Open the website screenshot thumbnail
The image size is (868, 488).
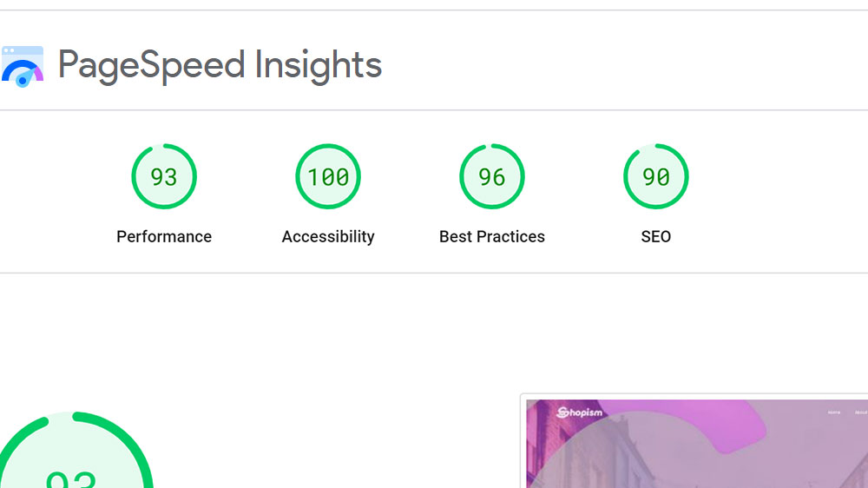(x=696, y=443)
